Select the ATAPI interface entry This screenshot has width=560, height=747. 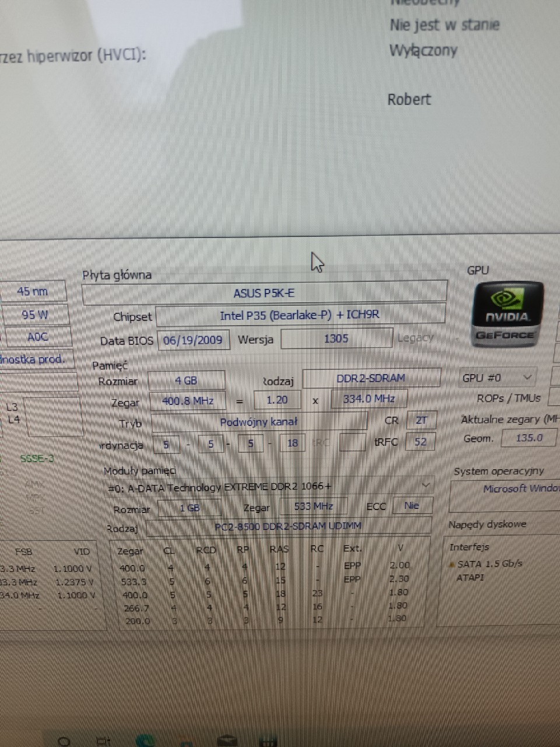(470, 578)
